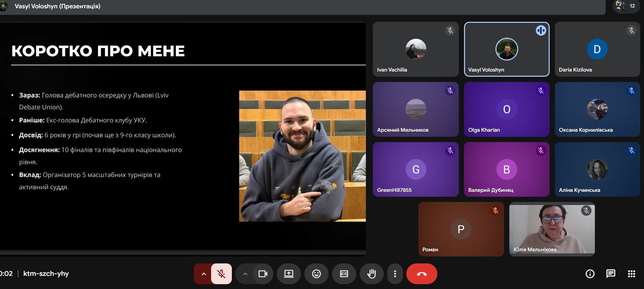Expand video settings chevron by the camera
Viewport: 644px width, 289px height.
click(x=245, y=274)
